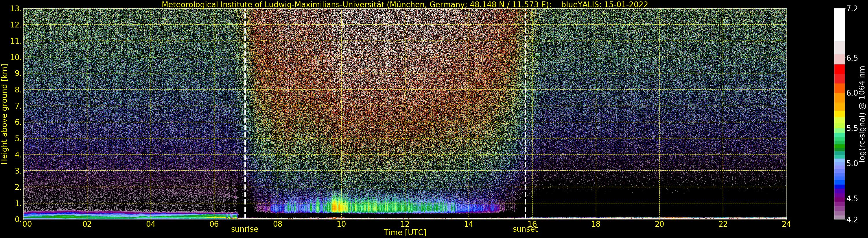
Task: Click the height axis tick label '7.'
Action: click(x=18, y=106)
